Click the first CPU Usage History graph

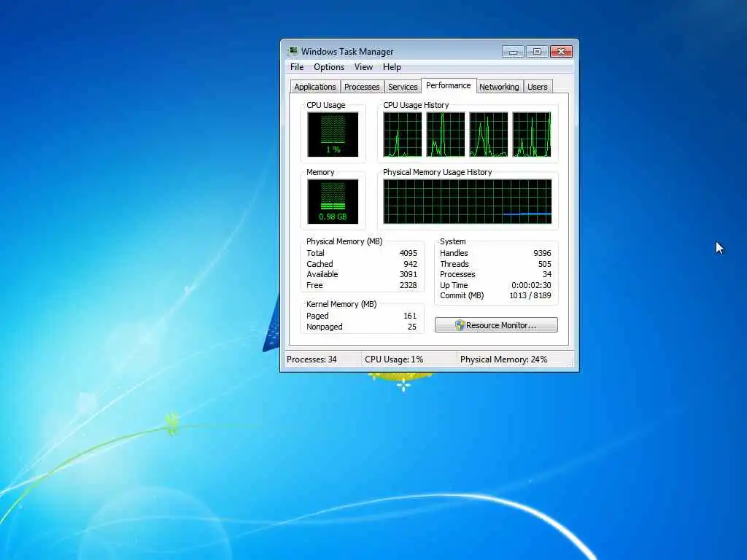click(x=403, y=134)
